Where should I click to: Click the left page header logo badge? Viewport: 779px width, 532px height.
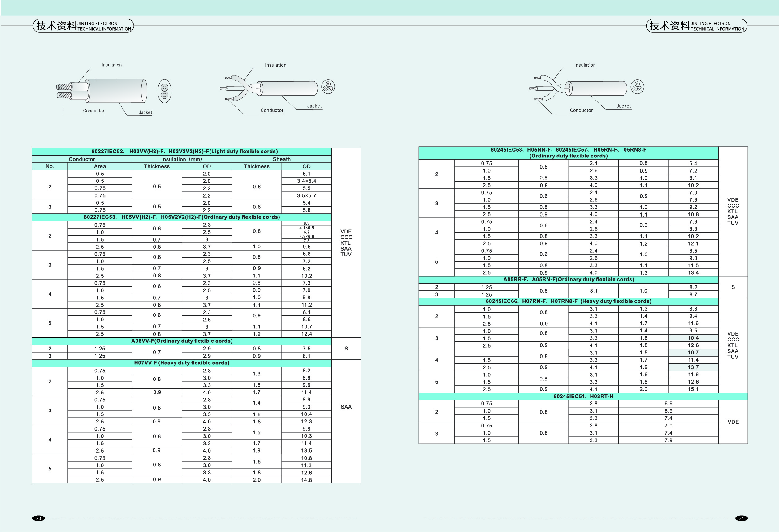[x=83, y=26]
